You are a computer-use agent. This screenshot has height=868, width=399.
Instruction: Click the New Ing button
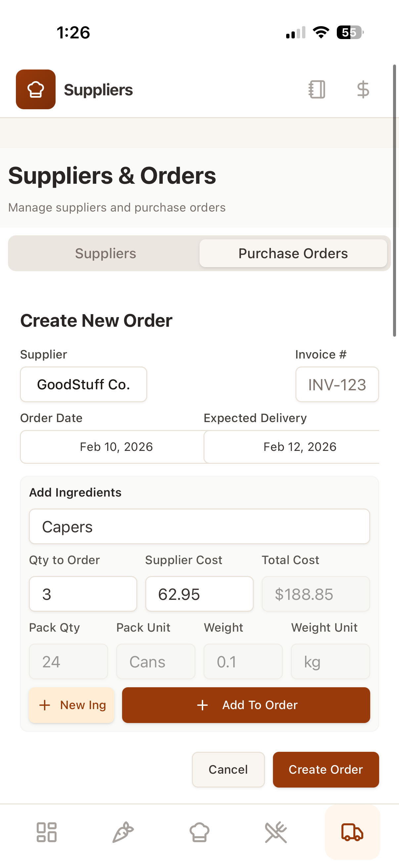click(x=72, y=705)
